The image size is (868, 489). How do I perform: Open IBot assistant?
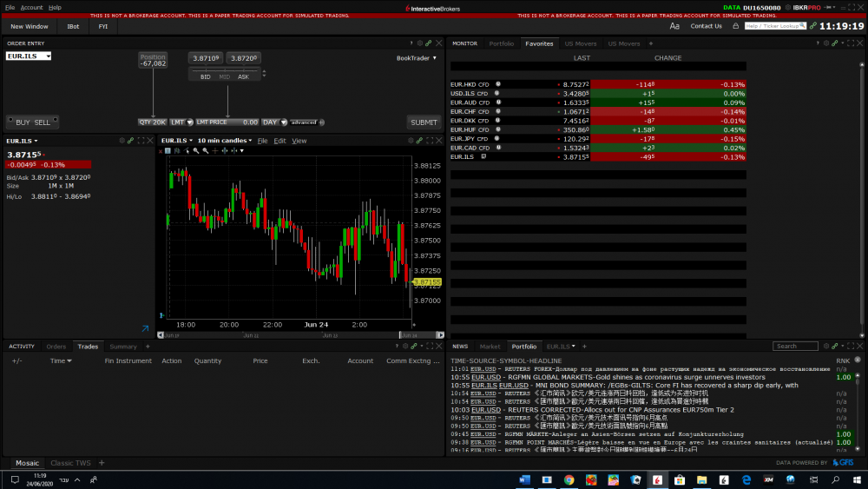tap(73, 27)
